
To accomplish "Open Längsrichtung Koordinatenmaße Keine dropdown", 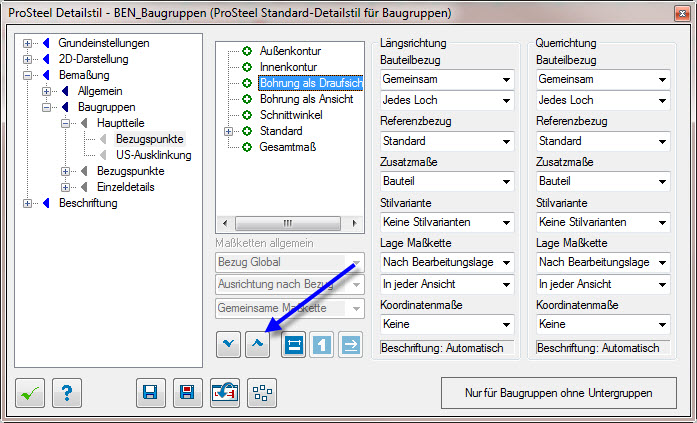I will click(x=447, y=324).
